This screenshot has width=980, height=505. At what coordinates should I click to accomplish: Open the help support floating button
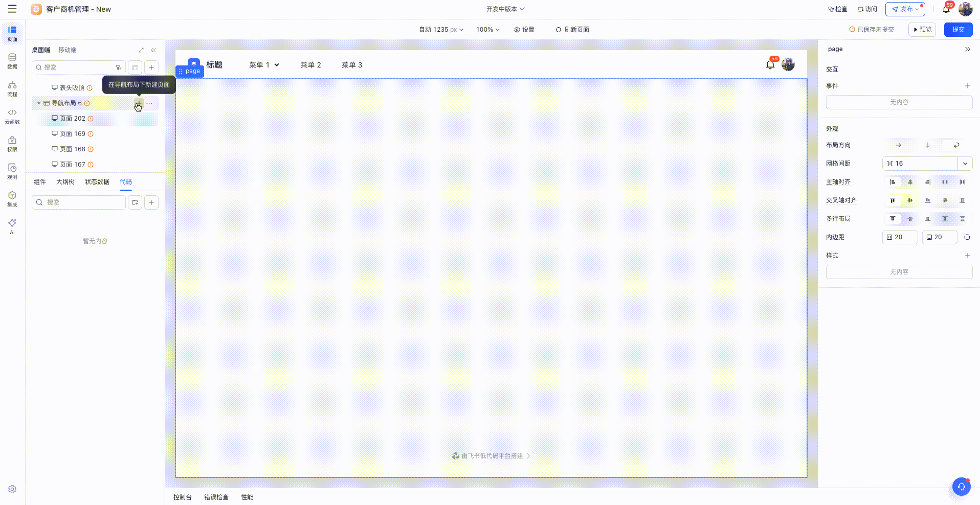point(962,487)
